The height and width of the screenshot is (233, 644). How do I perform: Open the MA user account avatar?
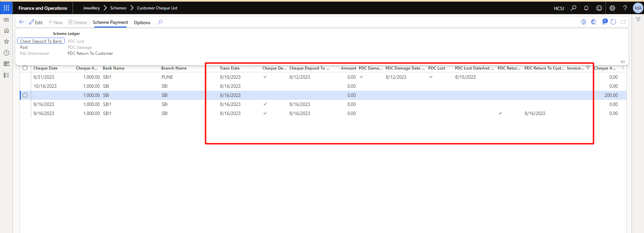pos(638,8)
